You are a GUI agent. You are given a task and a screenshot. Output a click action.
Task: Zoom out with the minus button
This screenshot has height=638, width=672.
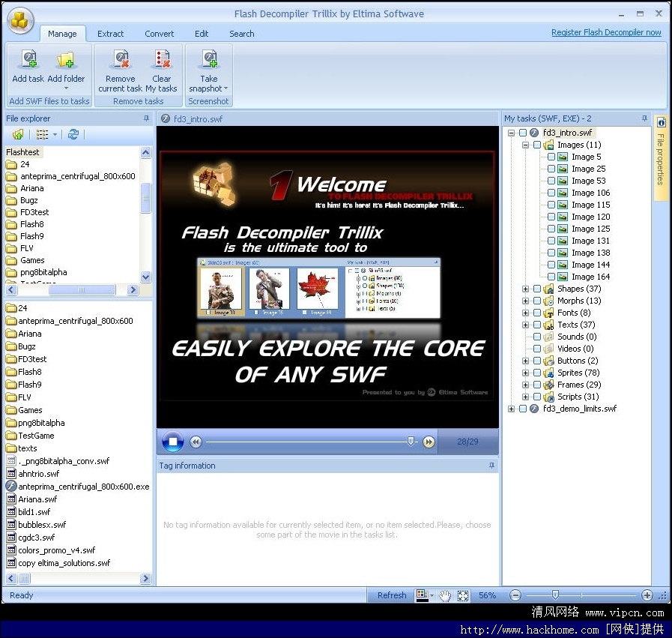(515, 595)
